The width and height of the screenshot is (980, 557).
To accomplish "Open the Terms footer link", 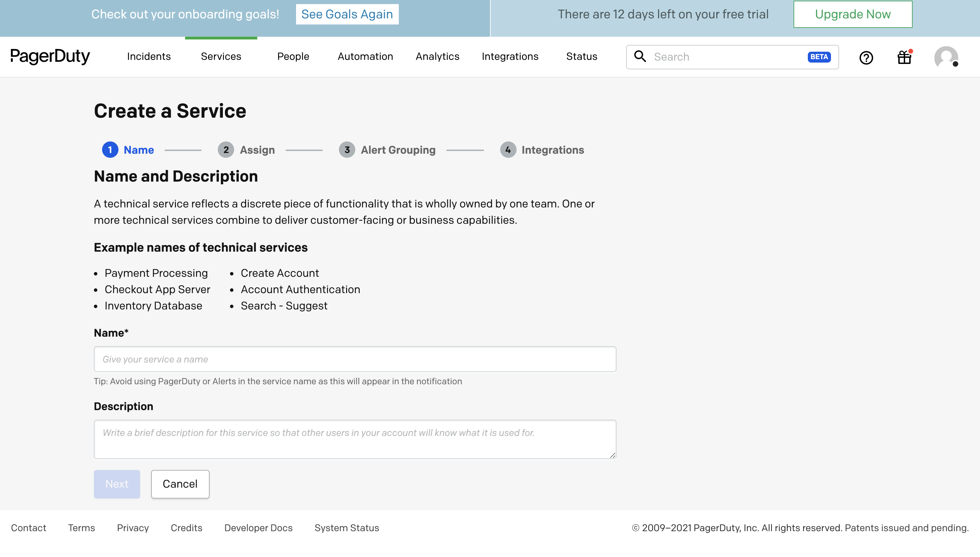I will pos(82,528).
